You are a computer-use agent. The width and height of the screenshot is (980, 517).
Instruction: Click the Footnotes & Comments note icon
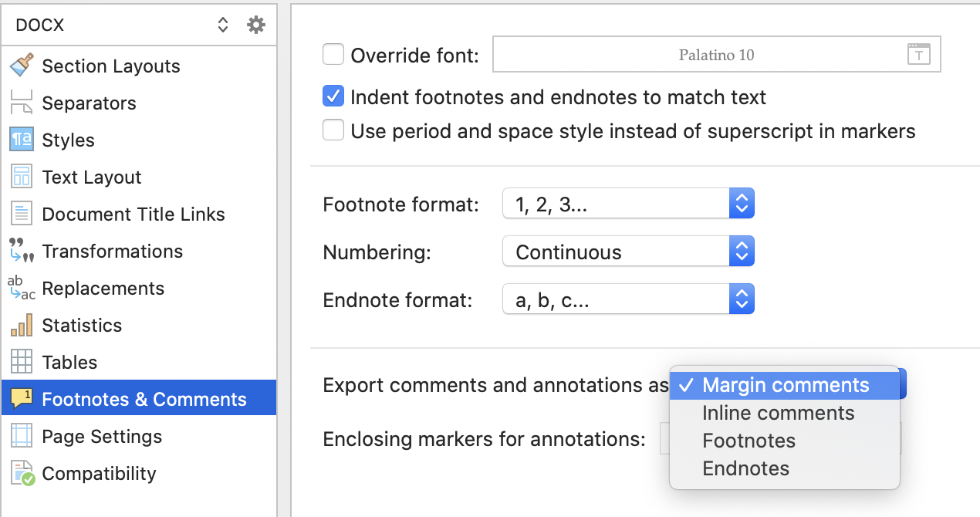(22, 399)
